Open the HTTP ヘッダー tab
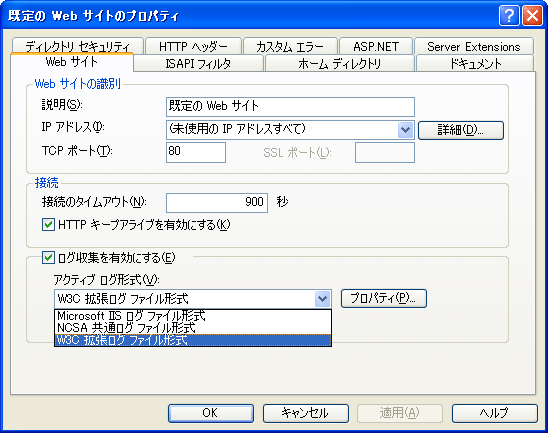 (193, 46)
